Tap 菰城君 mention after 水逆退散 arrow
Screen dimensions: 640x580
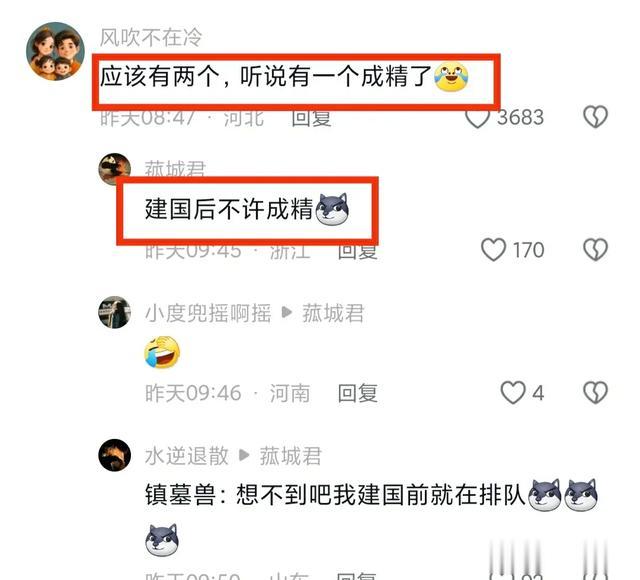click(x=291, y=456)
